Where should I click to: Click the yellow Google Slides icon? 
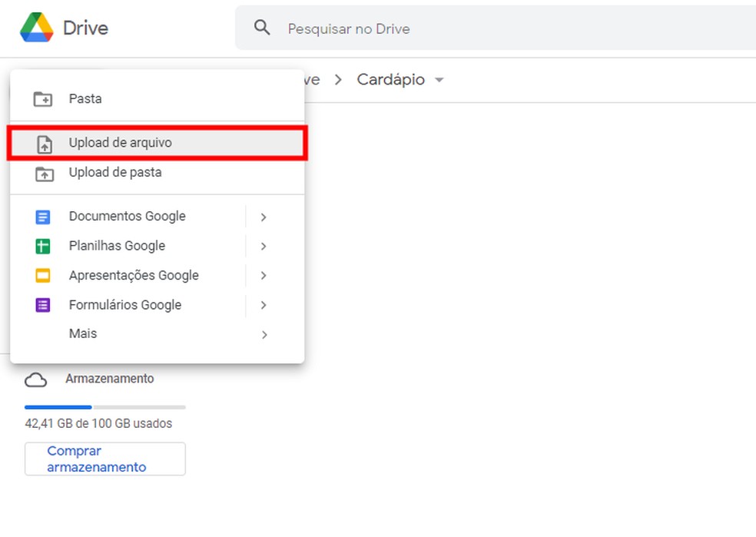[x=43, y=276]
